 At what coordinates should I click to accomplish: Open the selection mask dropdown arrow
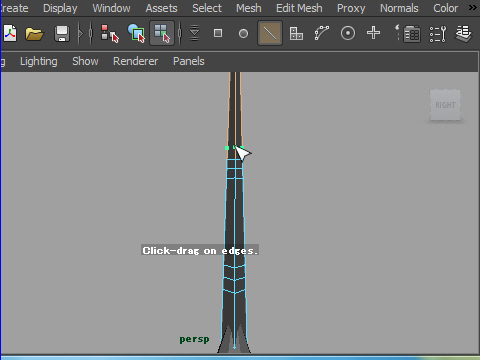click(x=194, y=33)
